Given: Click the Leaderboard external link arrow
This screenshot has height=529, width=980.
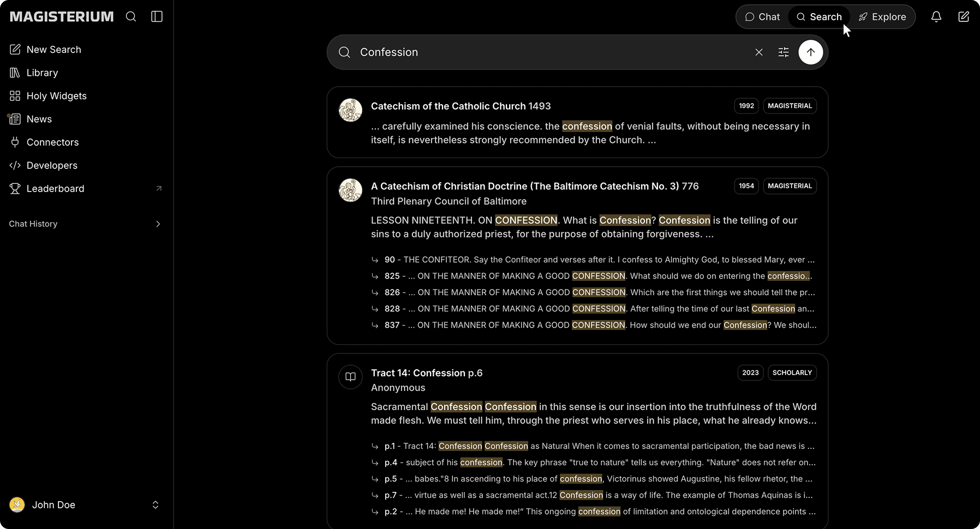Looking at the screenshot, I should (x=159, y=189).
